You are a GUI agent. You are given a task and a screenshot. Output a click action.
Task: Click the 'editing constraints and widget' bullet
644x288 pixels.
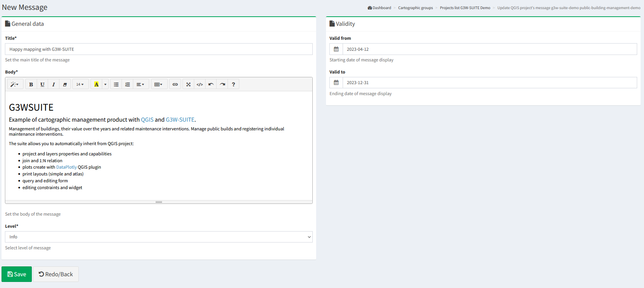52,188
